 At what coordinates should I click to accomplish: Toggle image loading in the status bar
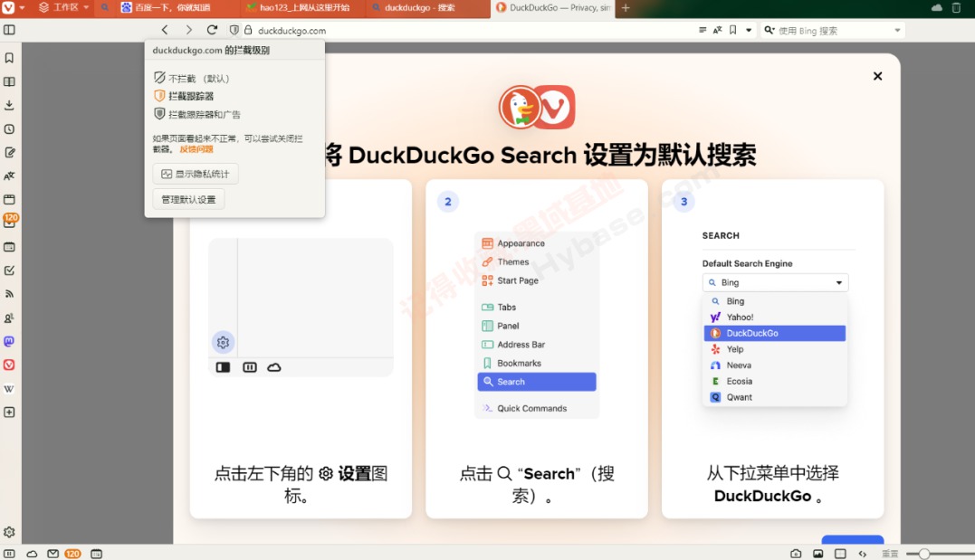coord(818,553)
